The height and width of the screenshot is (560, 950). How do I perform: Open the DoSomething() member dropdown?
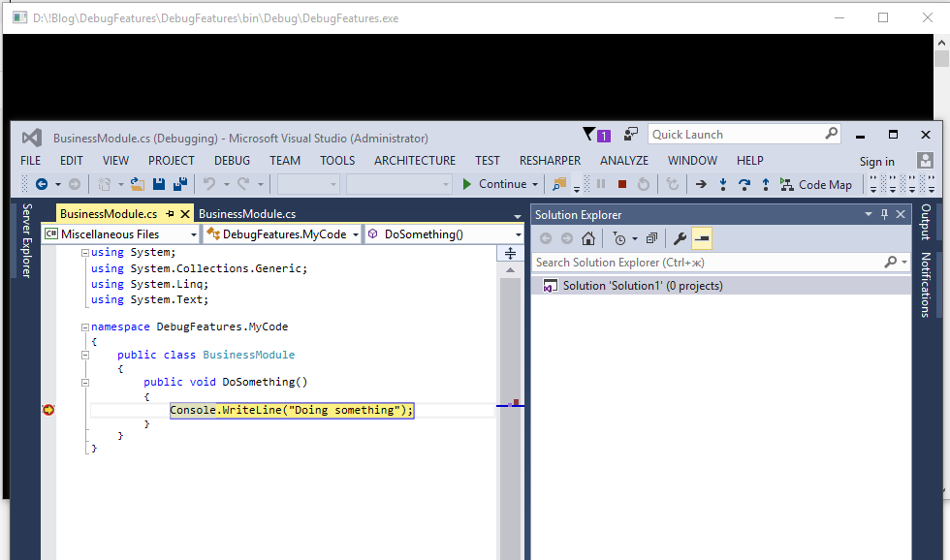point(517,233)
